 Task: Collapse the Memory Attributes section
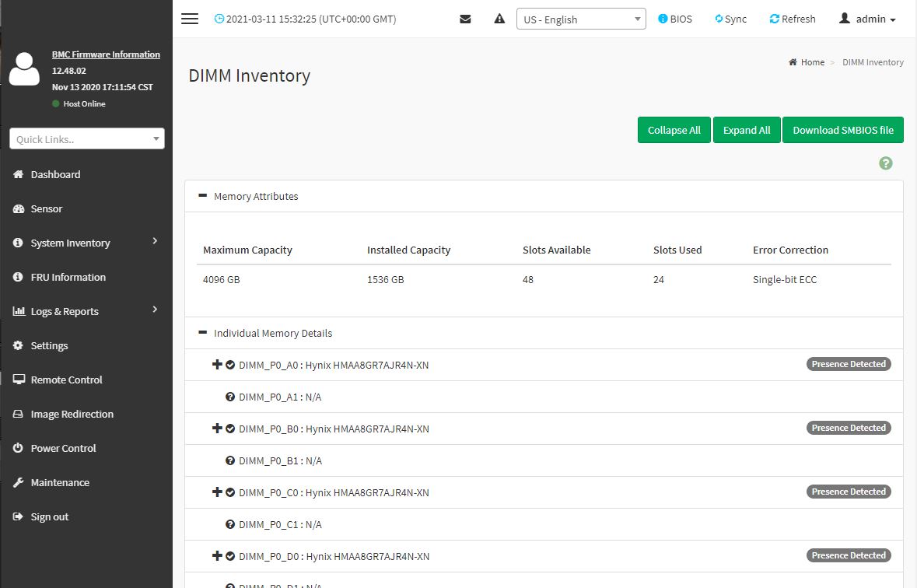point(203,196)
